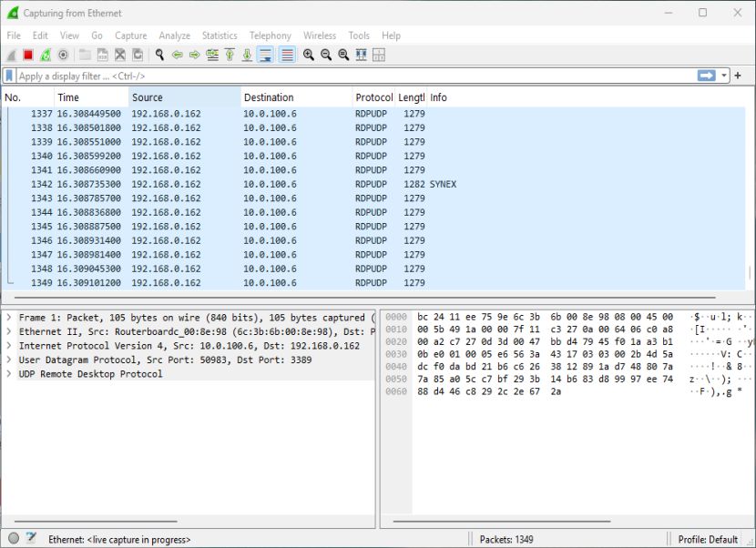The height and width of the screenshot is (548, 756).
Task: Sort by the Protocol column header
Action: [x=373, y=97]
